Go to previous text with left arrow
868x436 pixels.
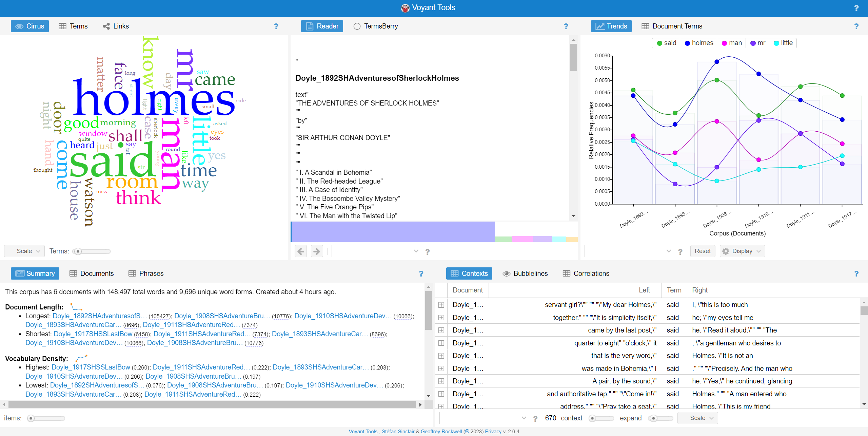[301, 251]
